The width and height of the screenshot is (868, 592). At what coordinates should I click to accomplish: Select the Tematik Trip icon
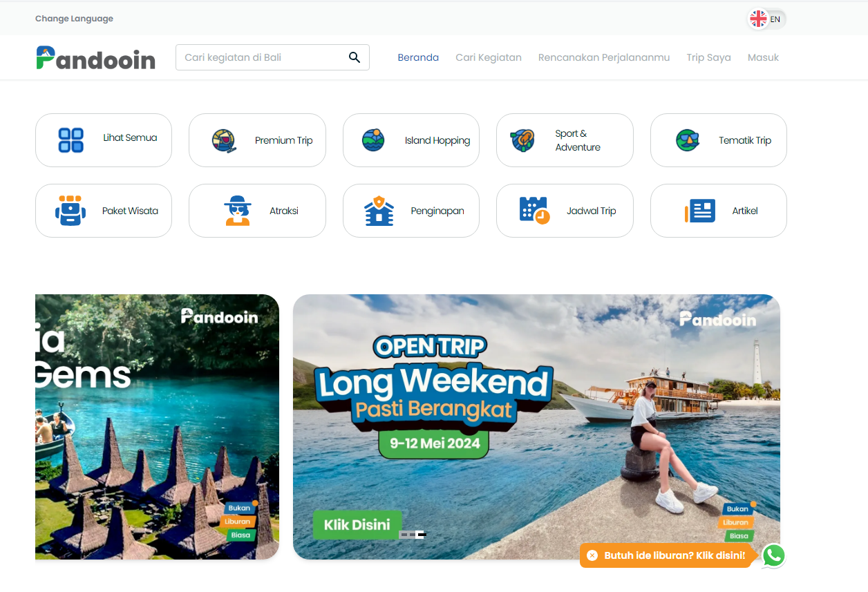[x=688, y=140]
